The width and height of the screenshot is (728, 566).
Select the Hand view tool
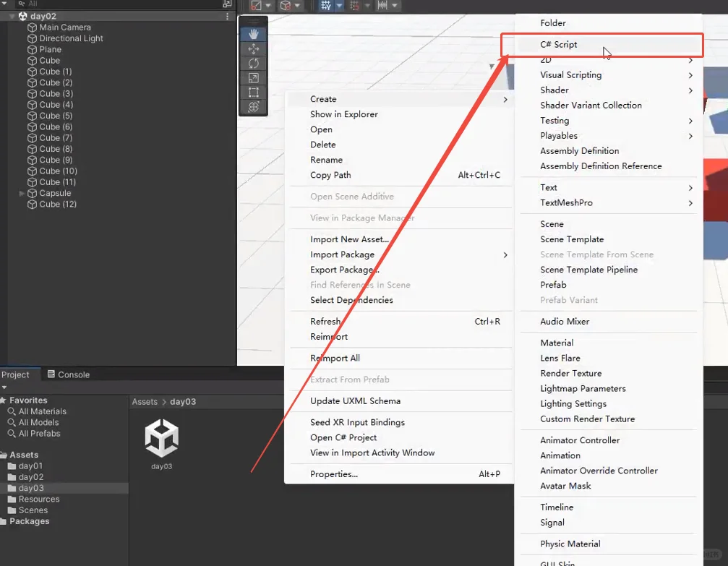pyautogui.click(x=254, y=34)
